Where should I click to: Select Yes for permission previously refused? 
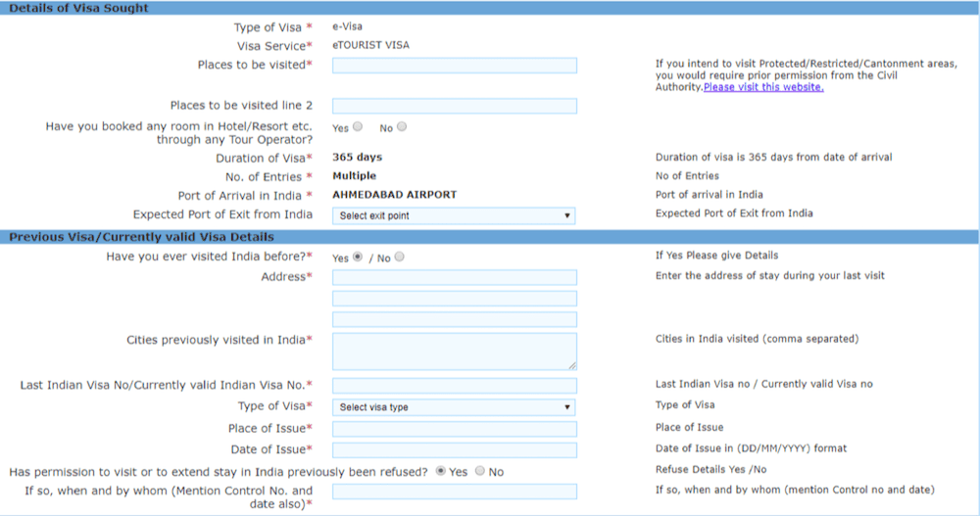[x=441, y=471]
